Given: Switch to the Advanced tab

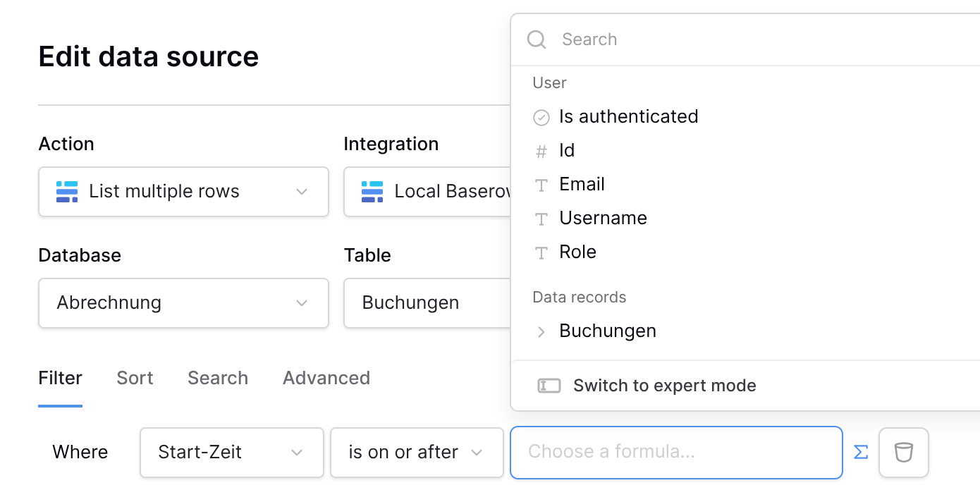Looking at the screenshot, I should click(x=326, y=378).
